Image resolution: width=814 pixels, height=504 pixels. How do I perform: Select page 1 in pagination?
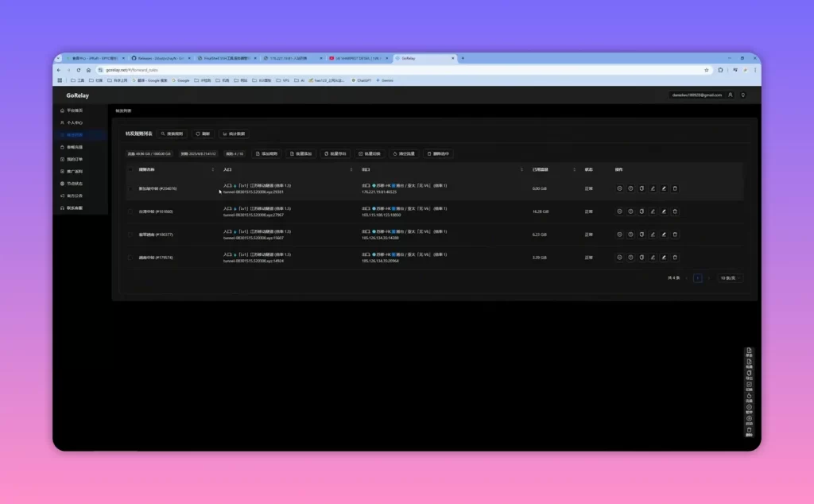698,278
